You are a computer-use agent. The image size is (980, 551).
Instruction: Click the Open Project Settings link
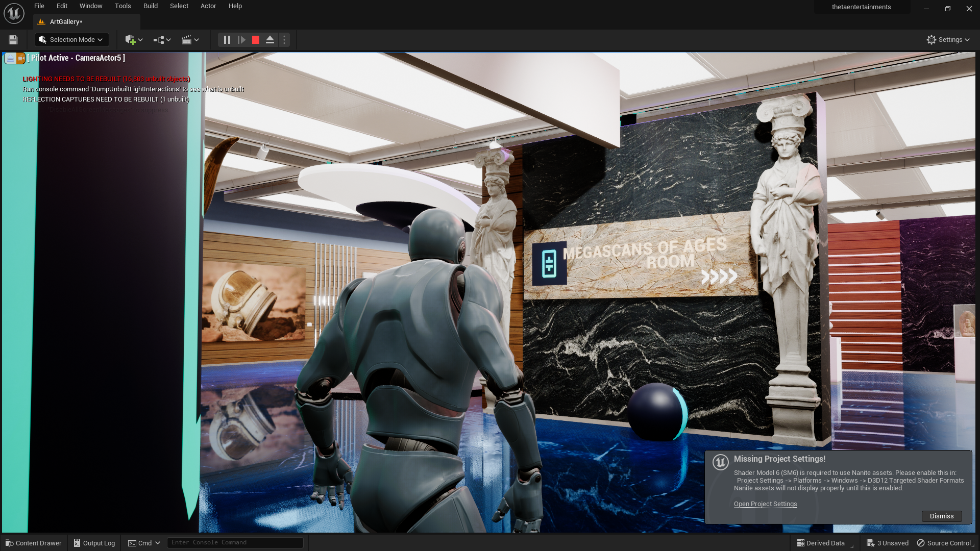[x=765, y=504]
